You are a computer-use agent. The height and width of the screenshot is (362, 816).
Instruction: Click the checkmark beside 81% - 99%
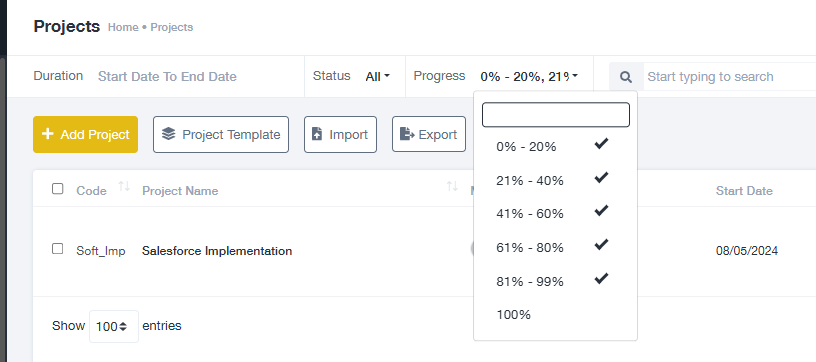pos(601,278)
